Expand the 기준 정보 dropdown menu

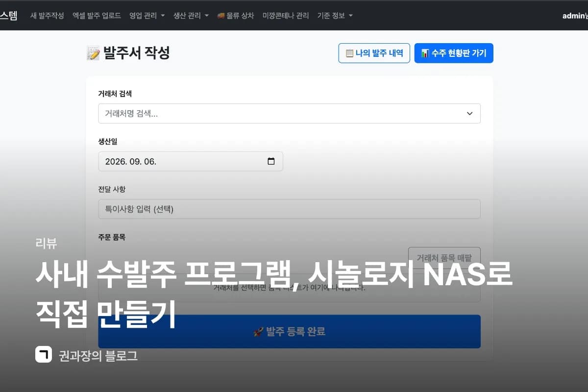pyautogui.click(x=335, y=16)
